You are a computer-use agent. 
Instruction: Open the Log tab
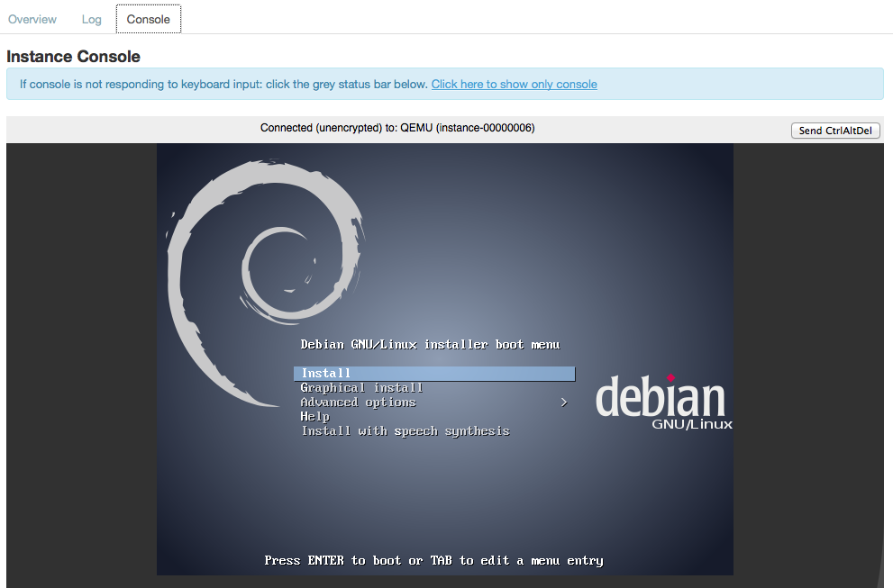click(x=91, y=19)
